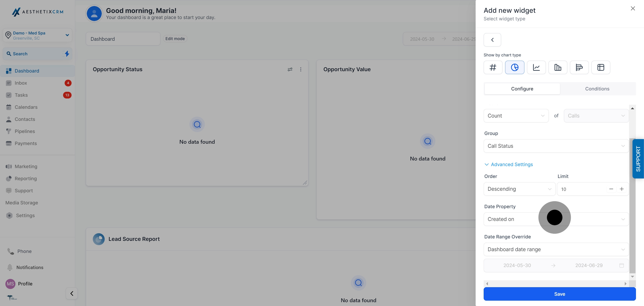Viewport: 644px width, 306px height.
Task: Select the line chart widget type
Action: click(536, 67)
